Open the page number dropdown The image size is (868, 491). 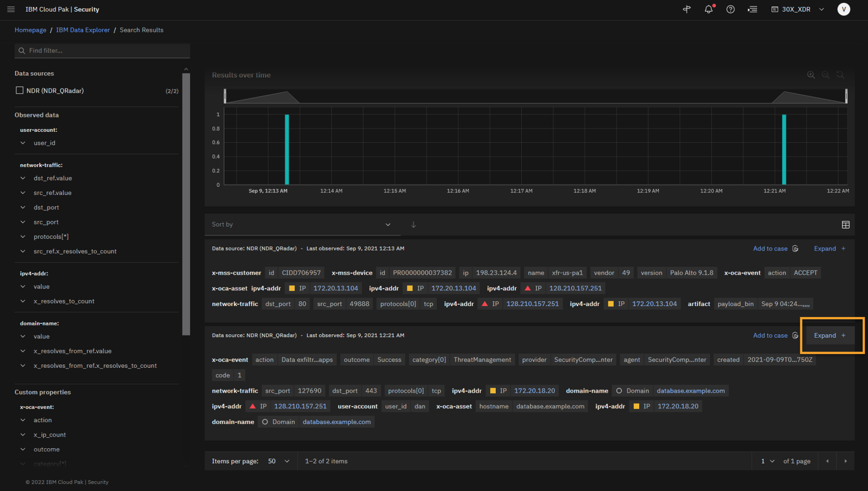[767, 461]
